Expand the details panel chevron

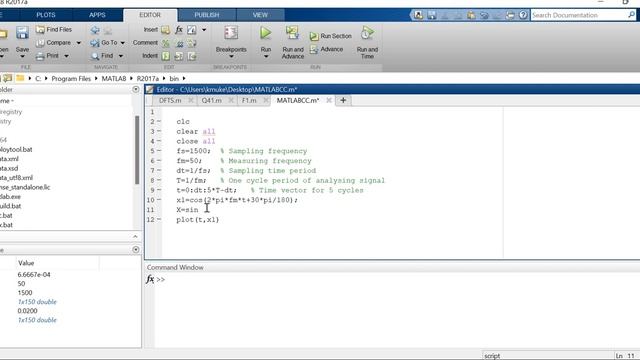point(135,236)
